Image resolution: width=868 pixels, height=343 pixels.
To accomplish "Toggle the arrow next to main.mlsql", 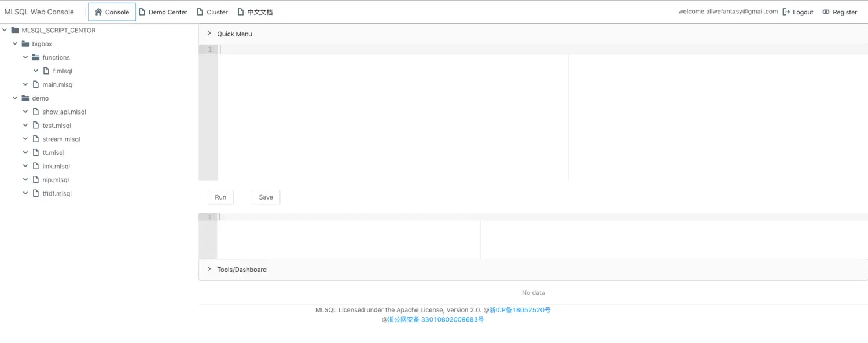I will point(25,84).
